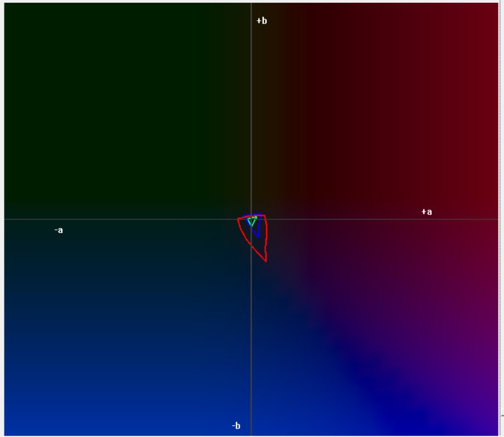Click the vertical axis line above origin
504x437 pixels.
tap(251, 112)
